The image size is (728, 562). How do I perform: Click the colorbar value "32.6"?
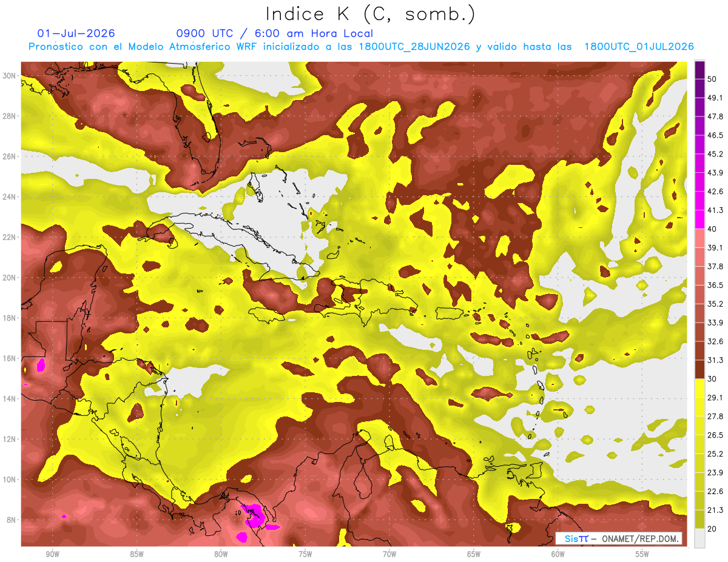[715, 341]
